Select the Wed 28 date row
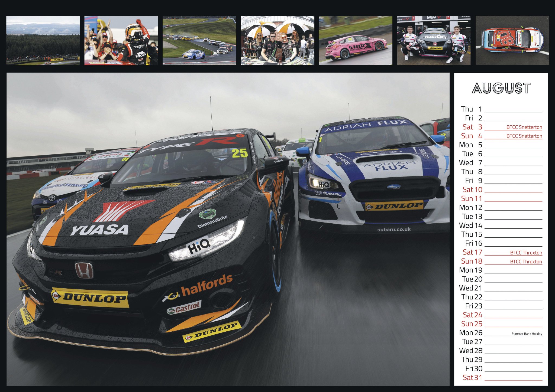Viewport: 555px width, 392px height. (x=501, y=350)
